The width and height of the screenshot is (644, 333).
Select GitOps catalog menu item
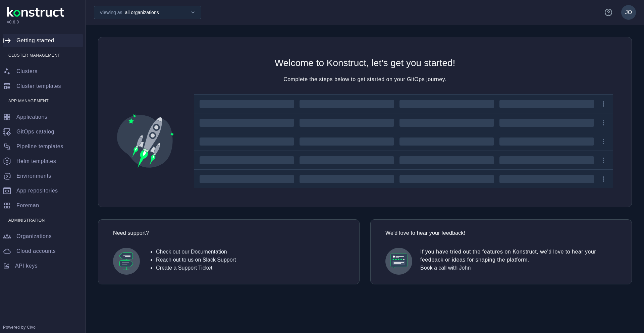[43, 132]
